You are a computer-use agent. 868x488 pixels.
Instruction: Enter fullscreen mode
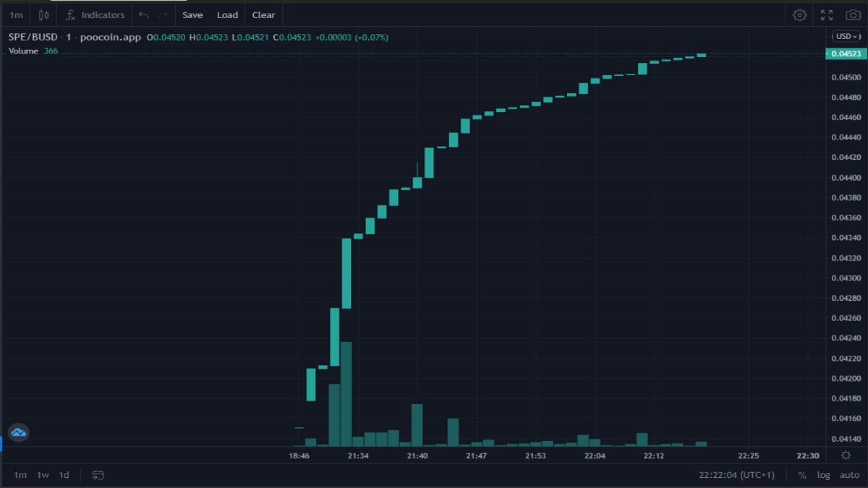click(x=827, y=14)
